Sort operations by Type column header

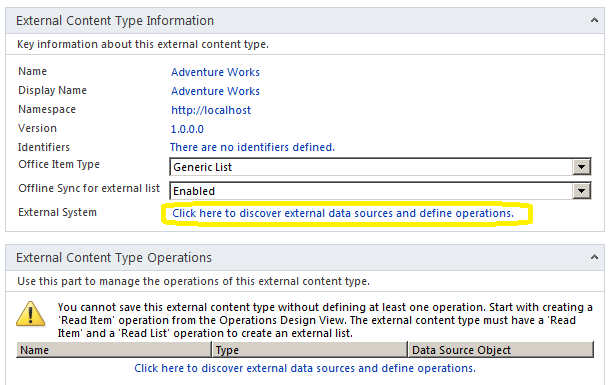[310, 350]
